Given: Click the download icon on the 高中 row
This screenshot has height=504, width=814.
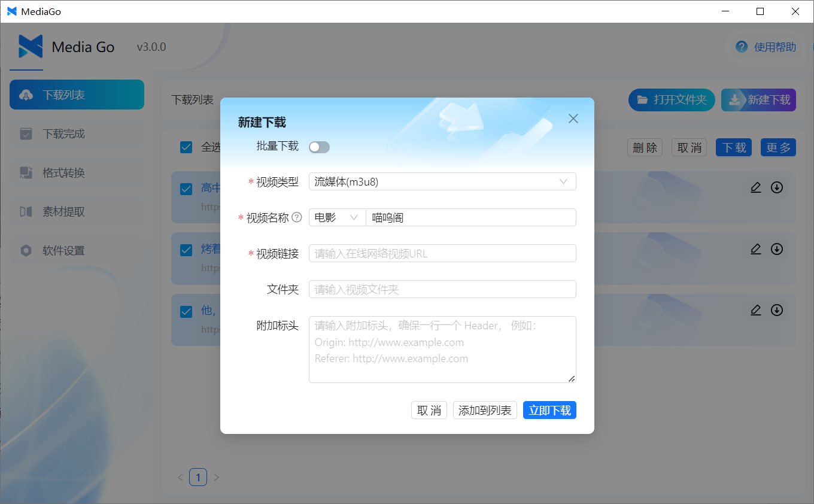Looking at the screenshot, I should click(x=777, y=187).
